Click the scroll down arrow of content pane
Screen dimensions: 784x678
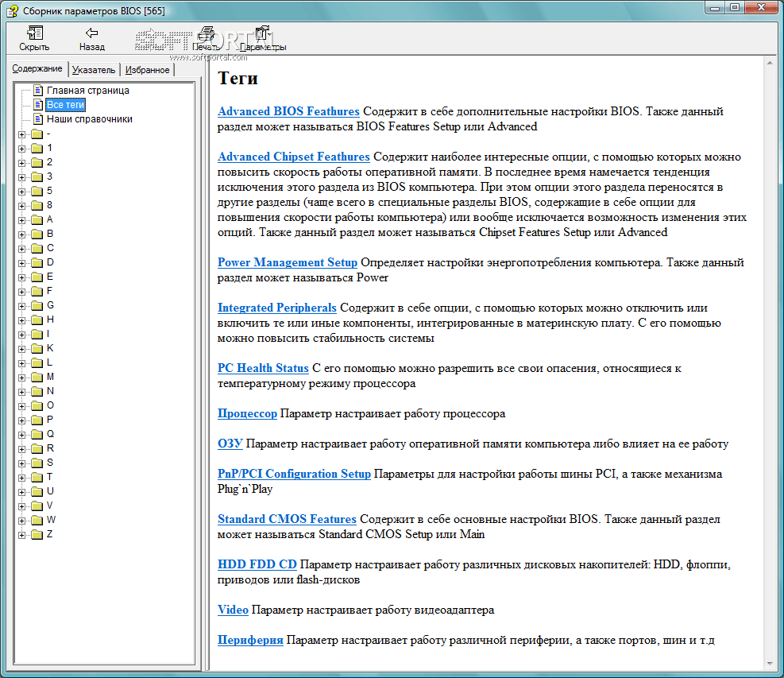pos(770,664)
